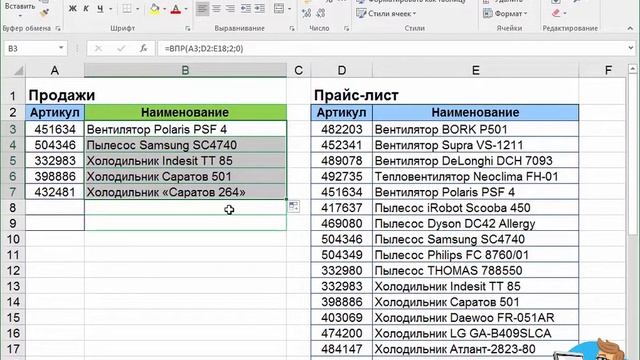Open the borders dropdown arrow
640x360 pixels.
coord(137,9)
